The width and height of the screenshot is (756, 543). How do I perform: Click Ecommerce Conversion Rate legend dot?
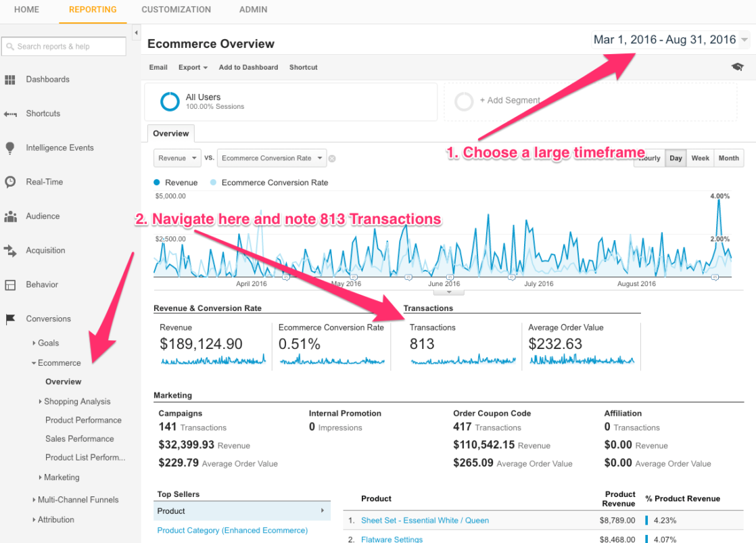pyautogui.click(x=213, y=183)
